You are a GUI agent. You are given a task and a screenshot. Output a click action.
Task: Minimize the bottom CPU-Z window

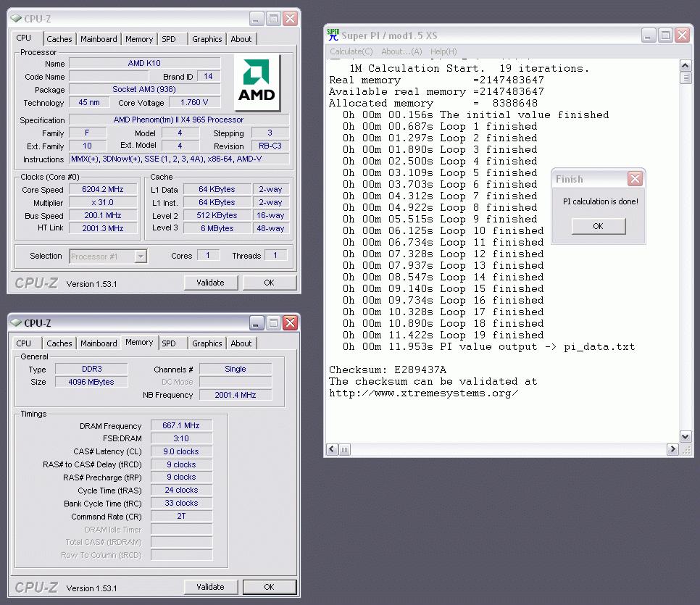tap(256, 323)
